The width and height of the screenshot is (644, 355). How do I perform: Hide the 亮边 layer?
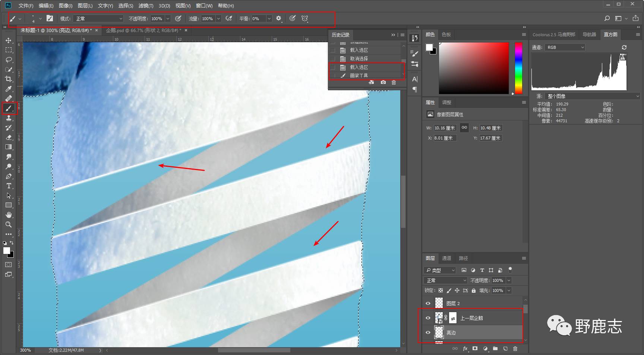click(428, 333)
